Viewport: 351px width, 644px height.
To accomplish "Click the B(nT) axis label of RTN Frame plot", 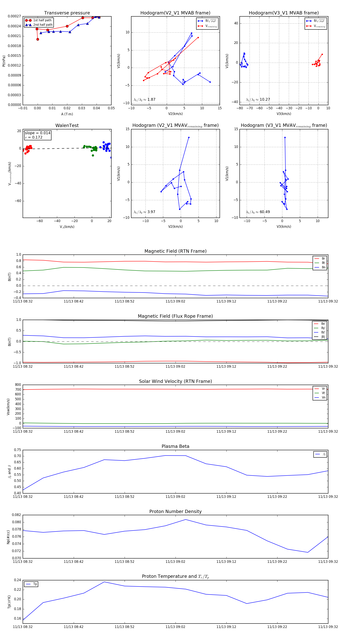I will (x=10, y=277).
